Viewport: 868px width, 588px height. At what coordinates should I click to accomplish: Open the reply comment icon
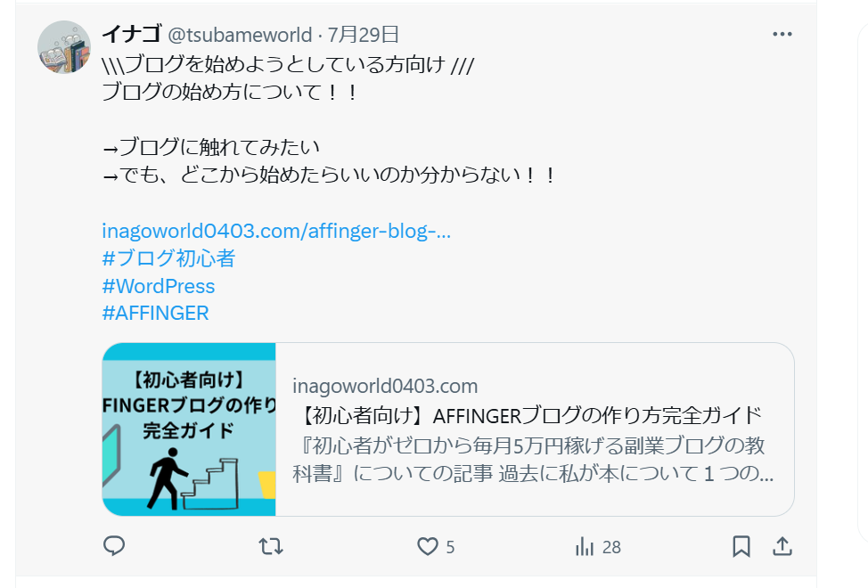click(x=114, y=546)
